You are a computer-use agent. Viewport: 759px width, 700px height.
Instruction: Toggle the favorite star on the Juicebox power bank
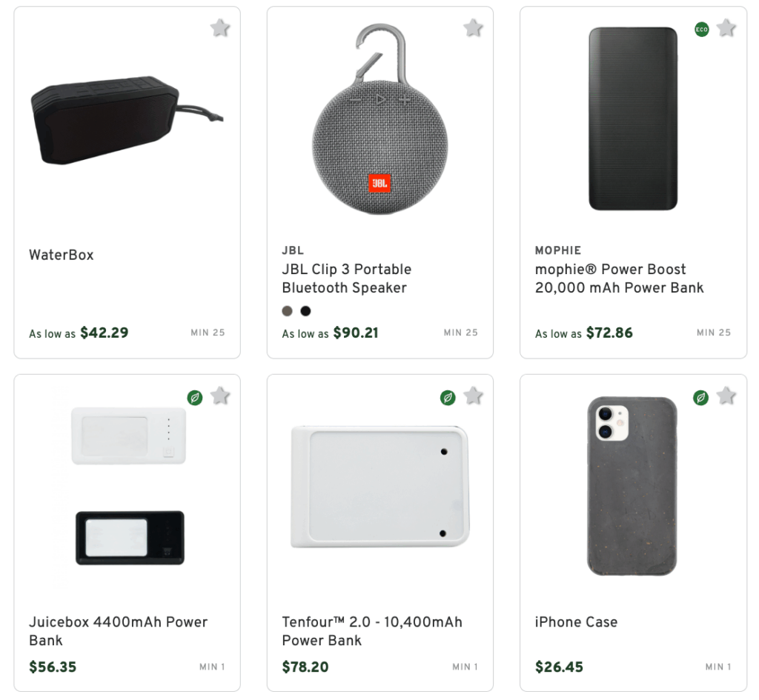pos(220,396)
